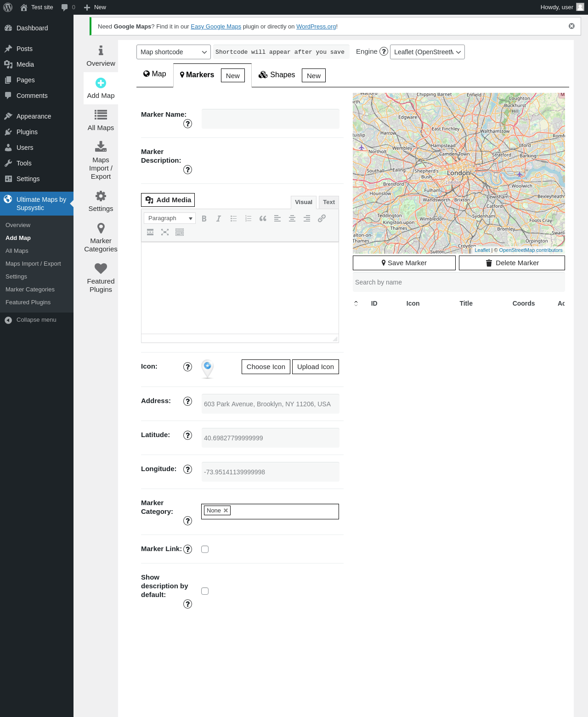
Task: Click the Choose Icon button
Action: point(266,367)
